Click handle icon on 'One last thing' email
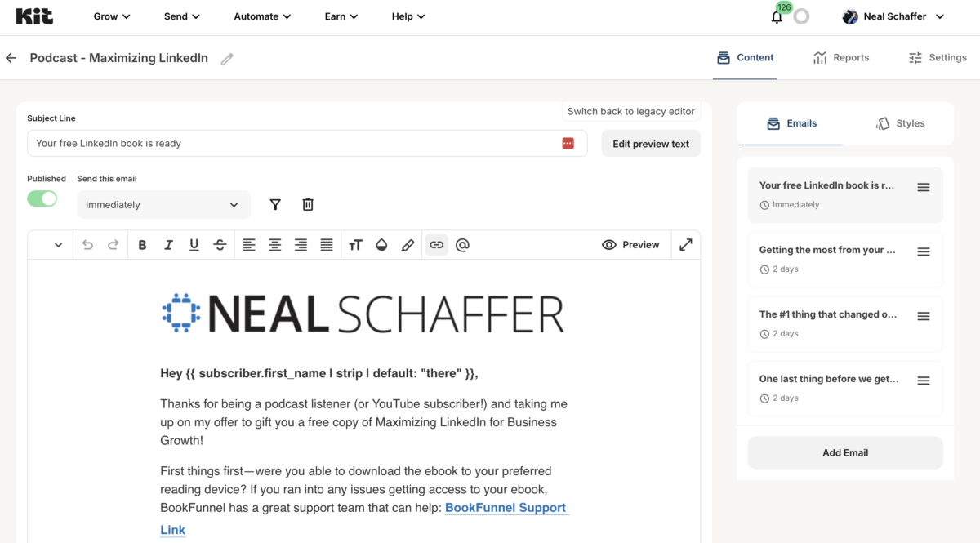 [924, 381]
